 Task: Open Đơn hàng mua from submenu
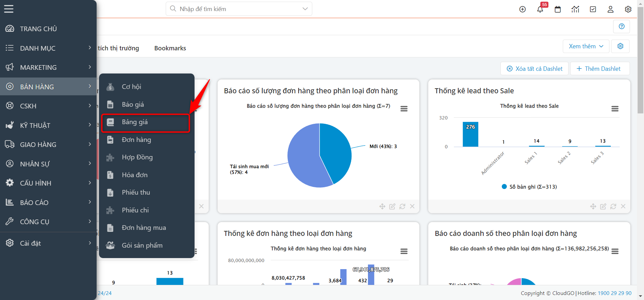point(147,228)
